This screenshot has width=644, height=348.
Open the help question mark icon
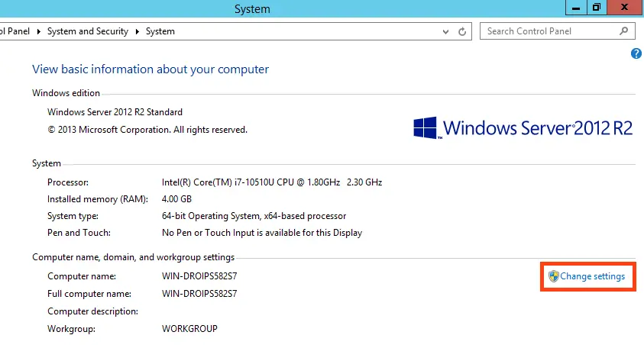(x=636, y=53)
